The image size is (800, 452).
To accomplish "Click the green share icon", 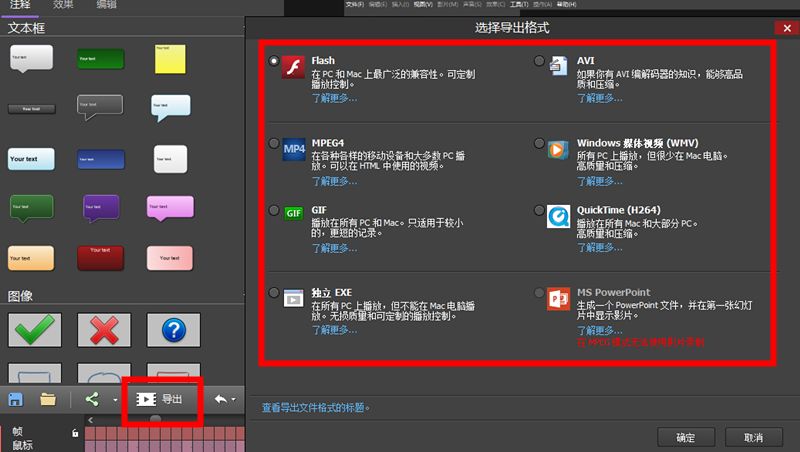I will [92, 399].
